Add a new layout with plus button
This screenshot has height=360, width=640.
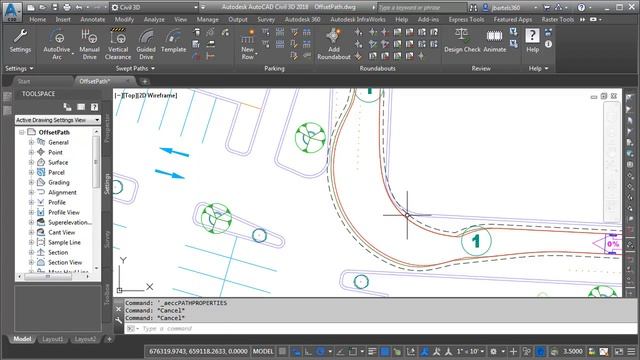[x=109, y=339]
